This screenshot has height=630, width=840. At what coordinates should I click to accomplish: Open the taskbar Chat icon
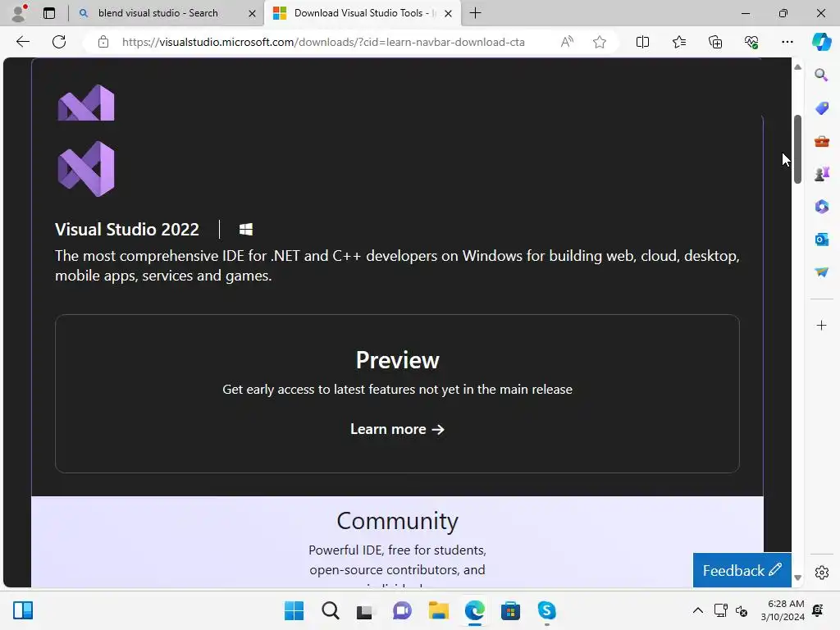click(x=402, y=610)
